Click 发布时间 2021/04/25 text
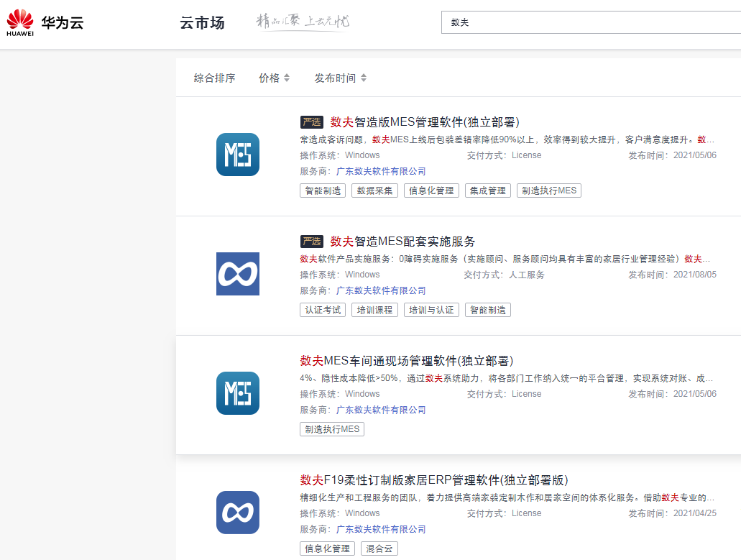 pyautogui.click(x=672, y=513)
